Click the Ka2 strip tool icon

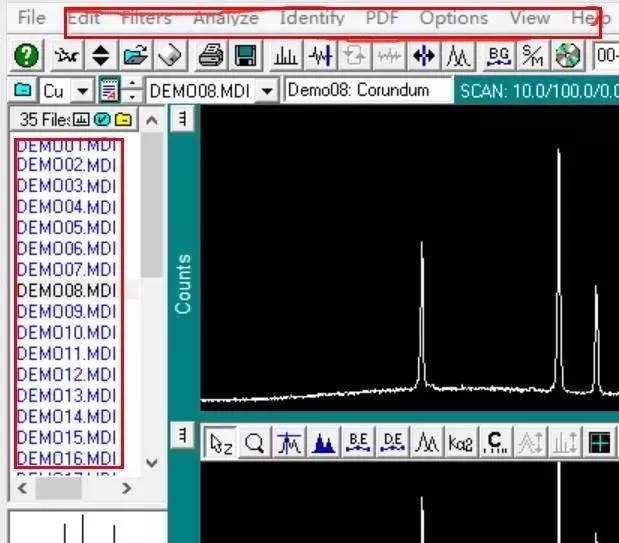coord(460,443)
